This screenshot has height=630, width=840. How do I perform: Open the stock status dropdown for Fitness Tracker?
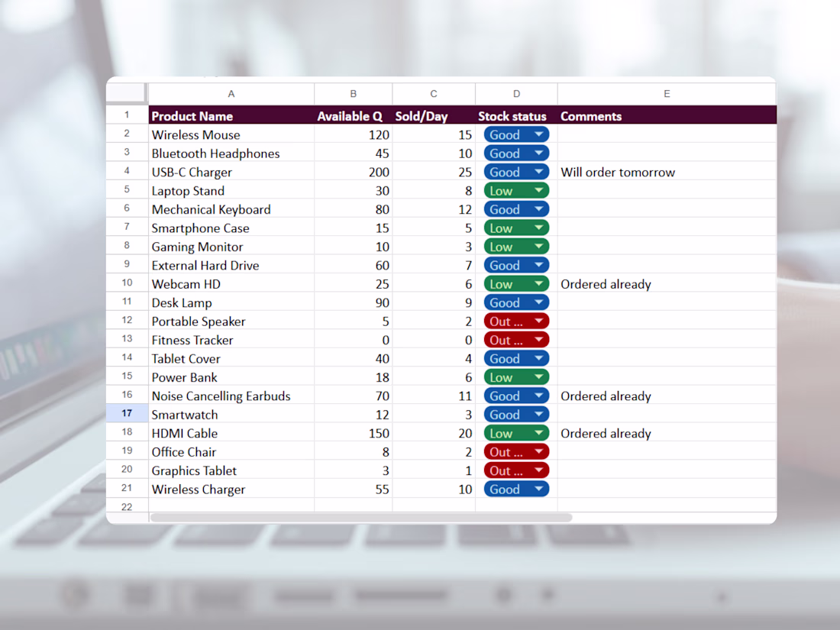click(x=516, y=340)
